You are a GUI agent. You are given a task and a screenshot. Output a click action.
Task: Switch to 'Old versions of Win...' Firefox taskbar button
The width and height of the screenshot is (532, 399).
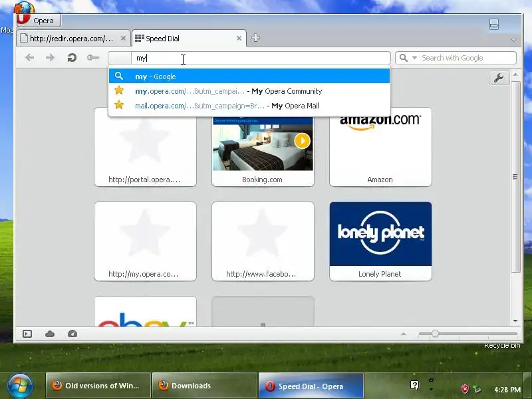pos(98,386)
